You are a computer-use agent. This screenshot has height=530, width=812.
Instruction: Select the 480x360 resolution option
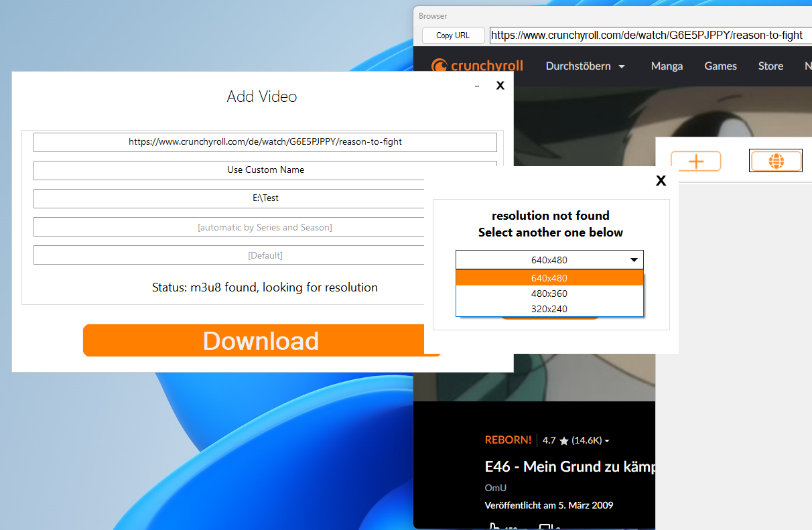tap(549, 293)
